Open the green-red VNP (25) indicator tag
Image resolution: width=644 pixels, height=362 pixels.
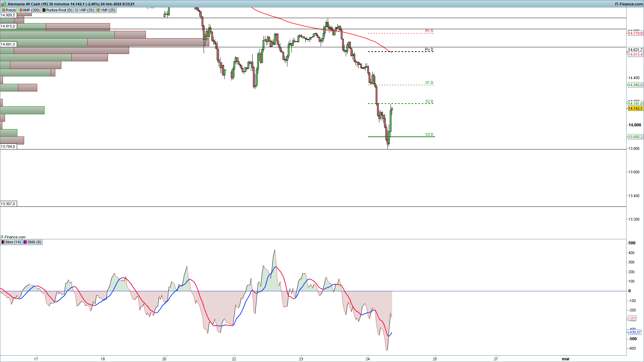[x=106, y=10]
